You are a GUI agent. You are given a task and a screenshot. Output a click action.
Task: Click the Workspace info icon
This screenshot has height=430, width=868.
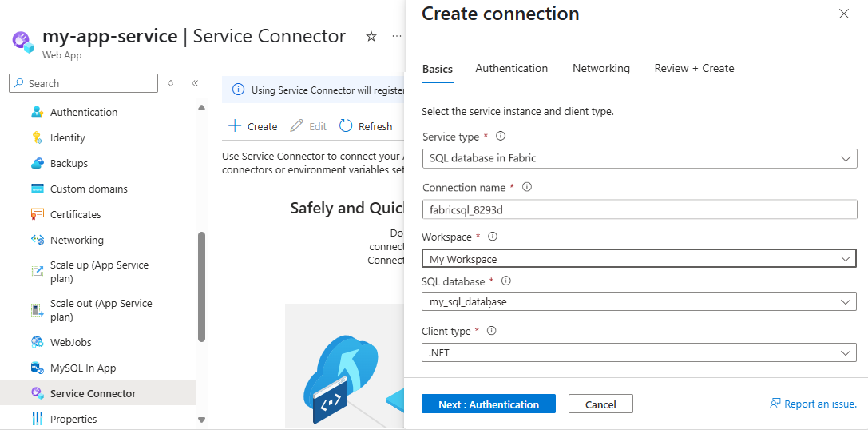tap(492, 237)
